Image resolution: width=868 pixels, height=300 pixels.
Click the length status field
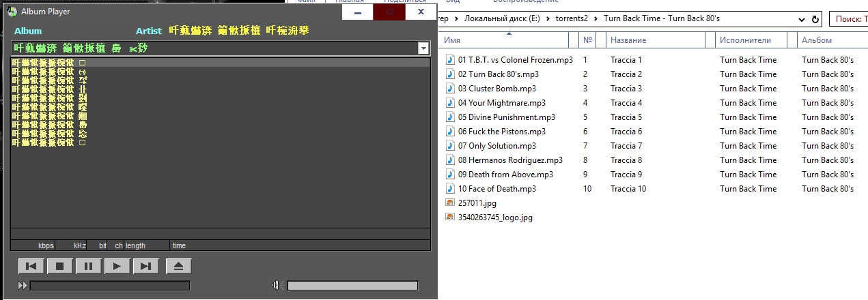point(135,245)
